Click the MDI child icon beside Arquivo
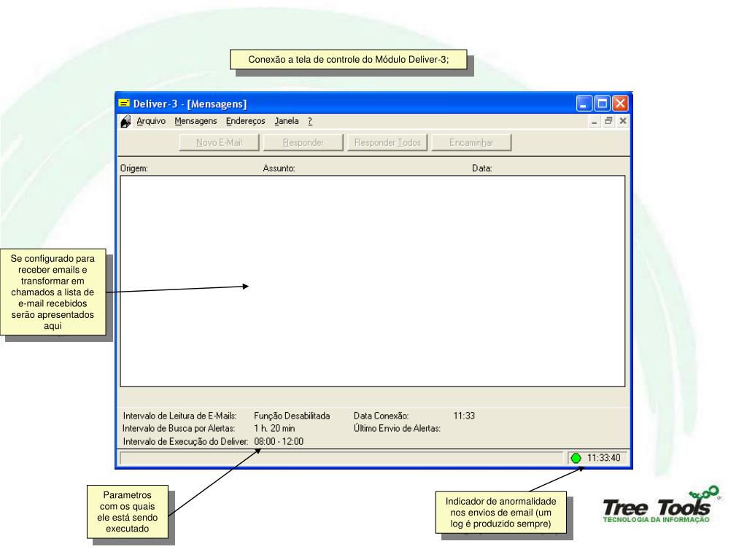The width and height of the screenshot is (747, 560). coord(125,122)
